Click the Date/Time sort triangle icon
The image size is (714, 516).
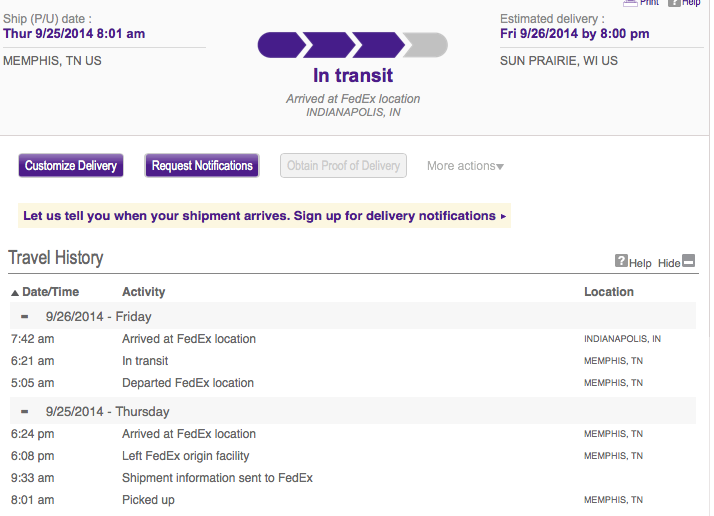(x=15, y=293)
